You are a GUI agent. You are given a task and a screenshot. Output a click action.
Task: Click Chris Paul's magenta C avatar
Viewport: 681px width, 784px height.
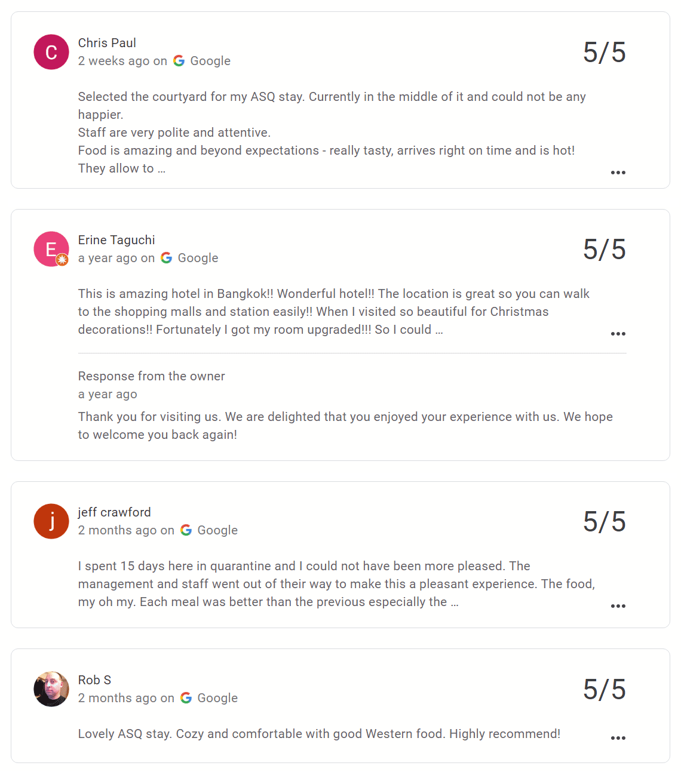[x=51, y=52]
